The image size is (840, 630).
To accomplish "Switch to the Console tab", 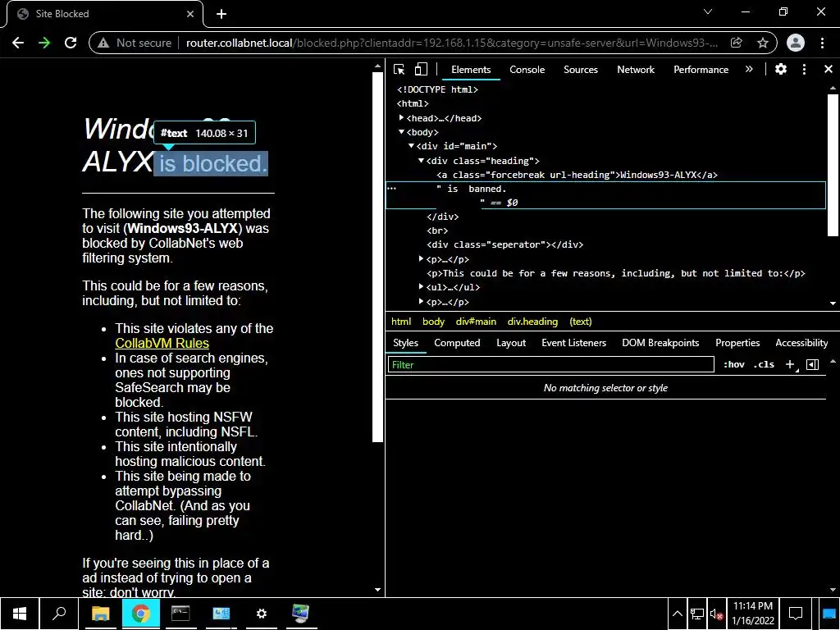I will [x=527, y=70].
